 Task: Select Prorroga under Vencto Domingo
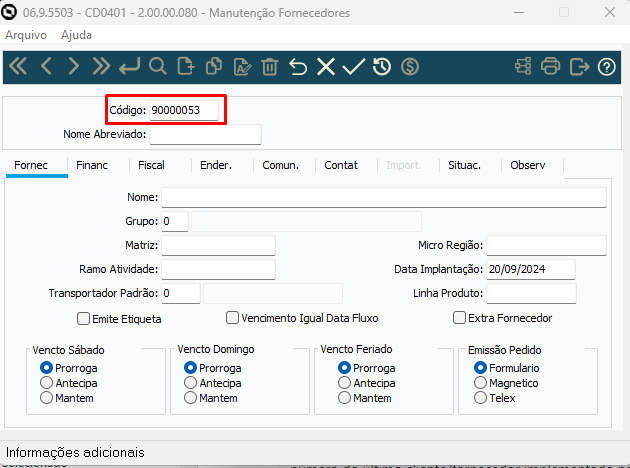coord(190,368)
